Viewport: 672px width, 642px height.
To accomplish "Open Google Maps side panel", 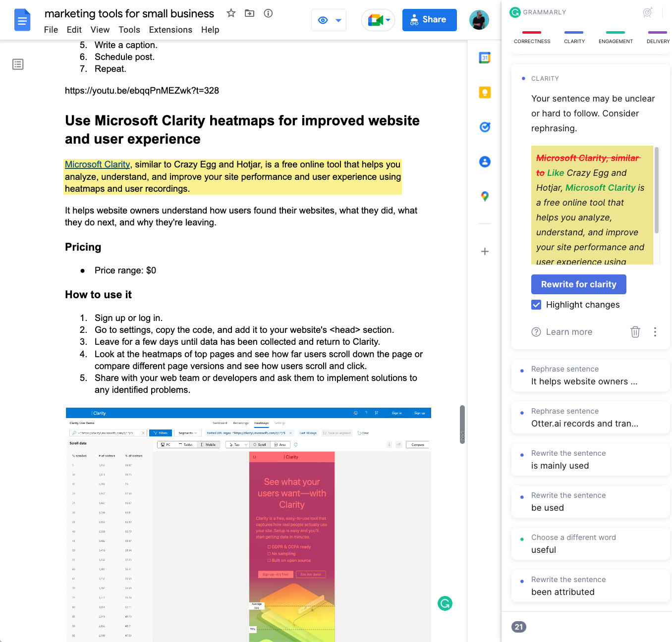I will tap(484, 196).
